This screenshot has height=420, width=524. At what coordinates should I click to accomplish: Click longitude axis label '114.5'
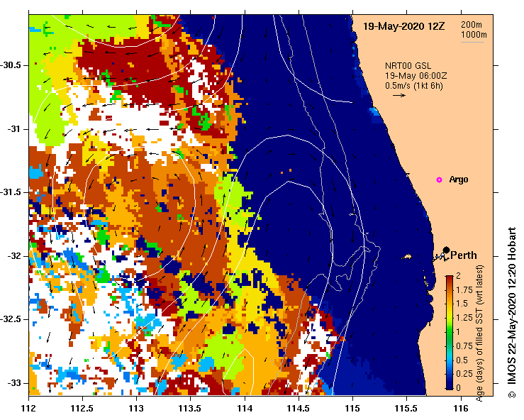point(299,409)
